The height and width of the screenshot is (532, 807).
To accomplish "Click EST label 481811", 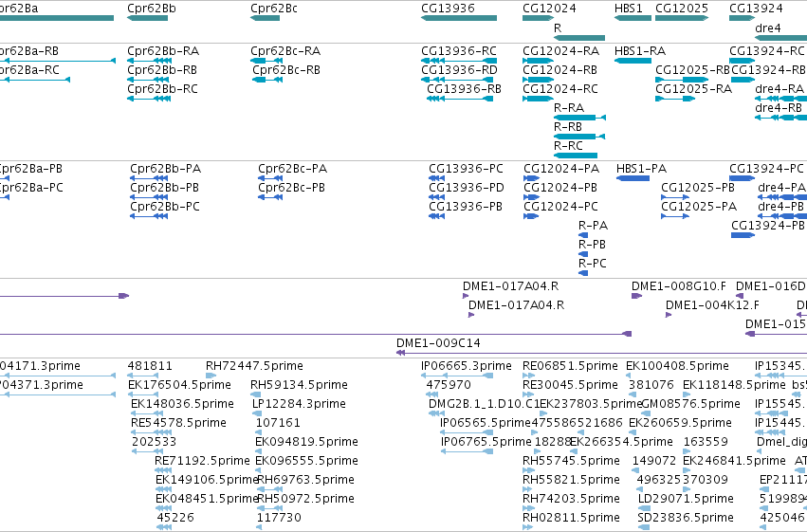I will pos(150,366).
